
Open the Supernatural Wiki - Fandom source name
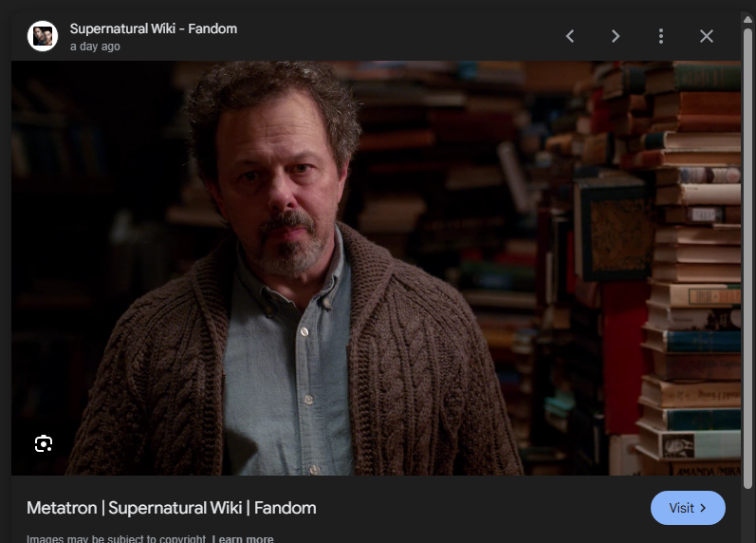(154, 29)
